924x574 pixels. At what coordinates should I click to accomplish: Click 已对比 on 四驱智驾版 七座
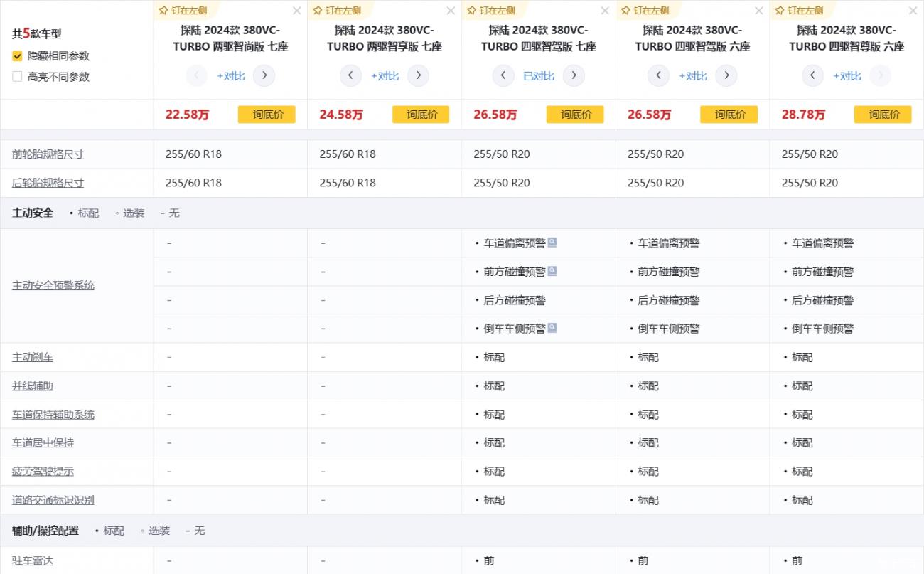pos(539,76)
